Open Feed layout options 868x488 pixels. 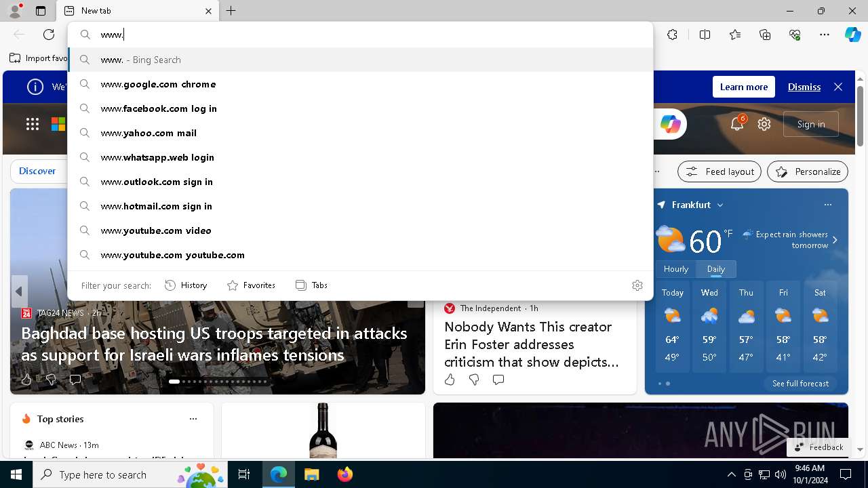[x=719, y=171]
